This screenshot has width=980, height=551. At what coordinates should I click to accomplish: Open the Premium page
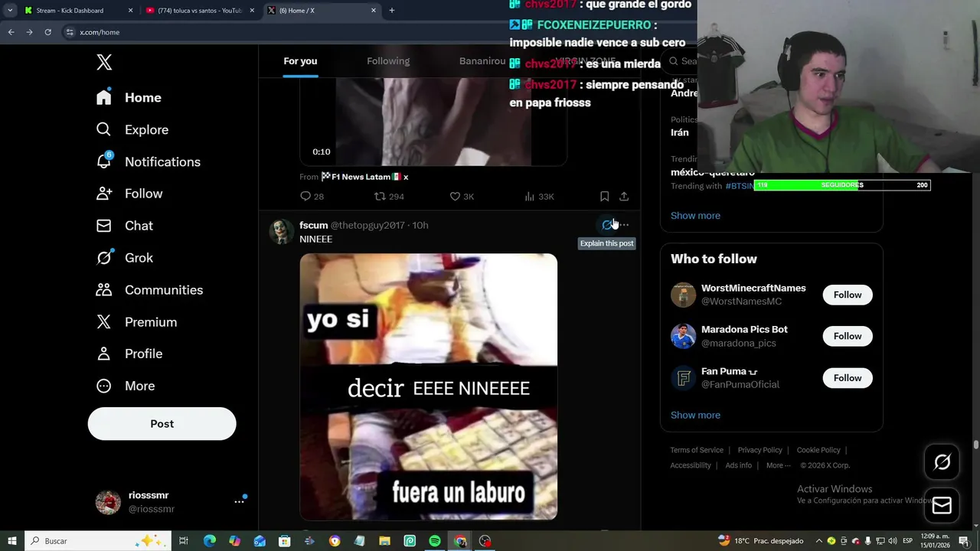[136, 322]
